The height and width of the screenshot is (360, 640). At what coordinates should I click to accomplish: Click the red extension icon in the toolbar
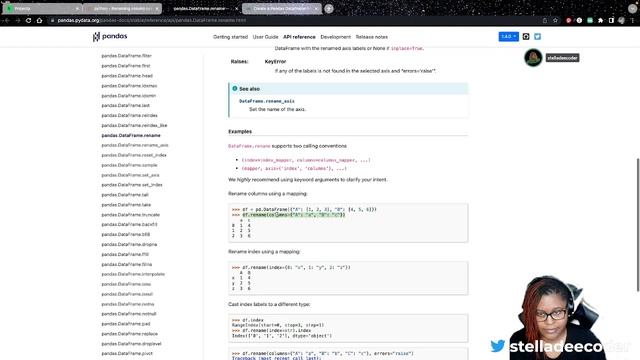(569, 20)
